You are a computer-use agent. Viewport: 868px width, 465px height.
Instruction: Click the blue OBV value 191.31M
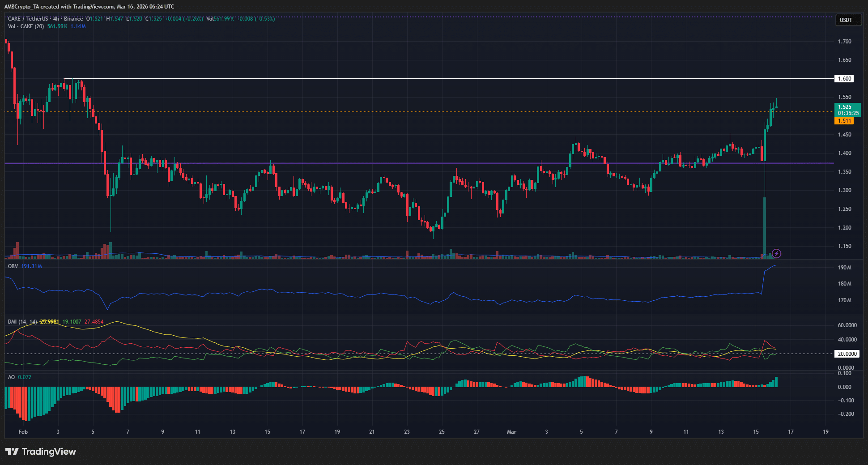point(32,266)
